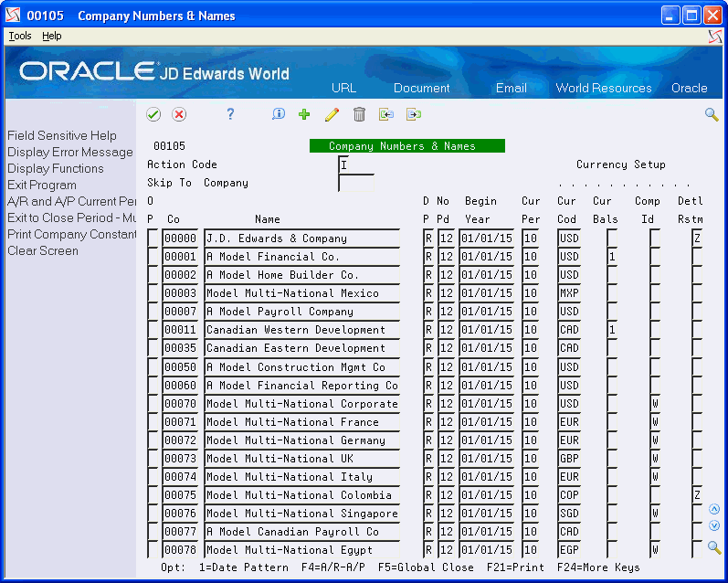Click the name field J.D. Edwards & Company
Image resolution: width=728 pixels, height=583 pixels.
pos(302,238)
